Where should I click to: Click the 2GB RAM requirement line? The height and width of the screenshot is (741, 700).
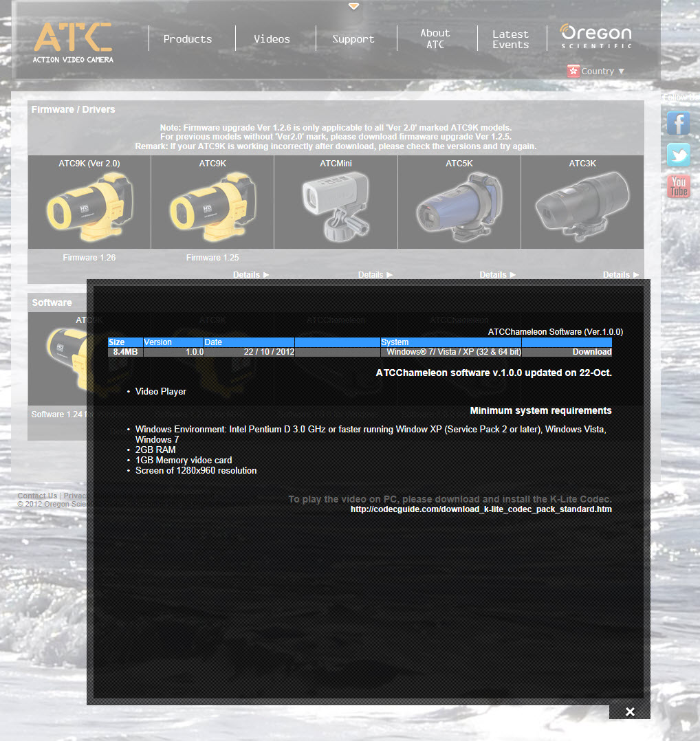[155, 450]
